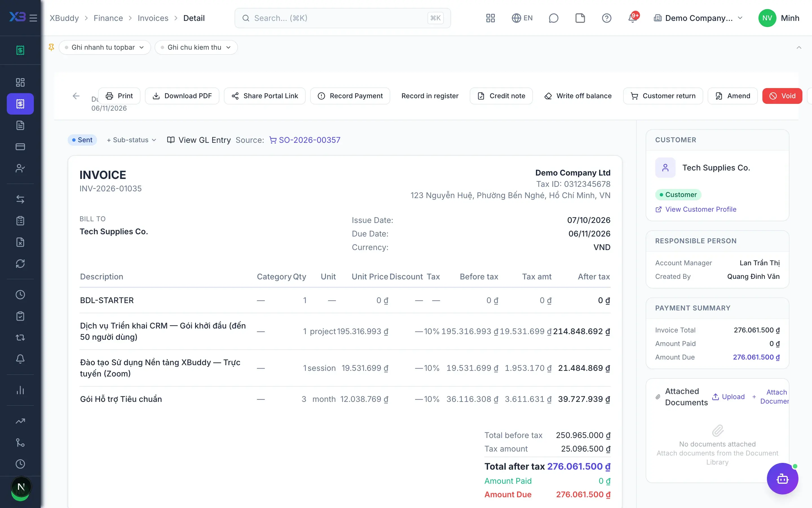The image size is (812, 508).
Task: Open the AI assistant robot button
Action: pyautogui.click(x=782, y=478)
